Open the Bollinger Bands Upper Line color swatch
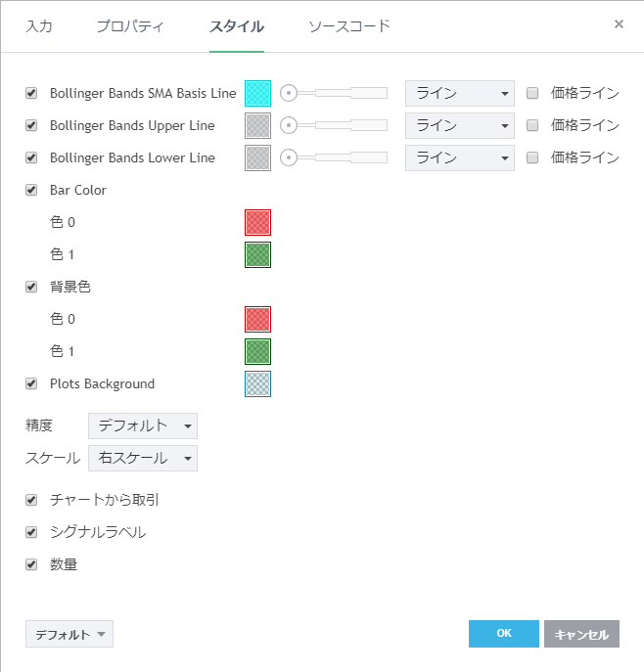Screen dimensions: 644x672 pos(257,125)
